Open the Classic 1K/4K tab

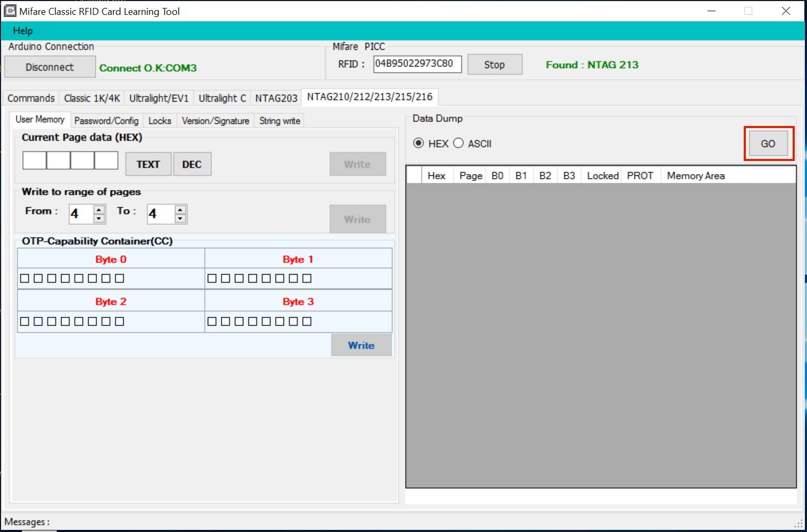pos(92,98)
